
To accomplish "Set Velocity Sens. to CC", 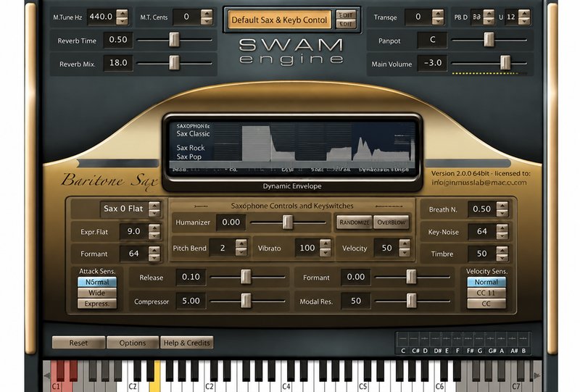I will pos(486,304).
